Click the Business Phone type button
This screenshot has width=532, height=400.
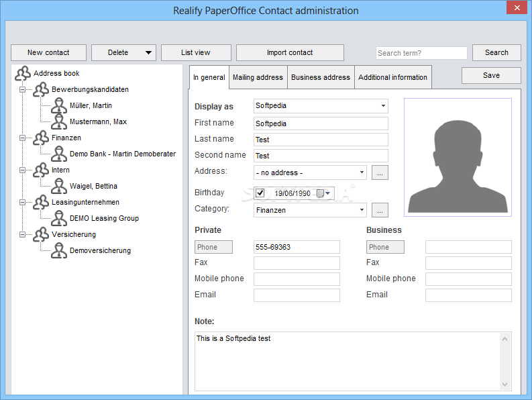click(x=385, y=247)
